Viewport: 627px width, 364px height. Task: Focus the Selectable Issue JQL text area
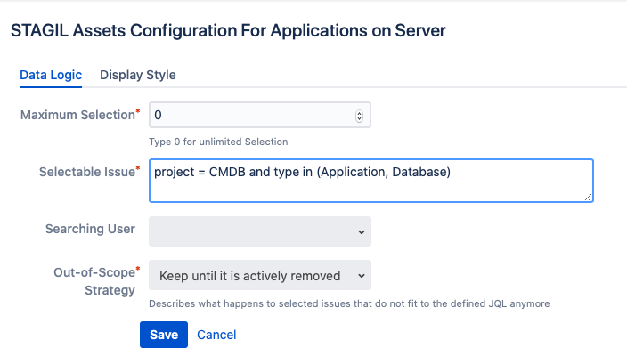370,181
